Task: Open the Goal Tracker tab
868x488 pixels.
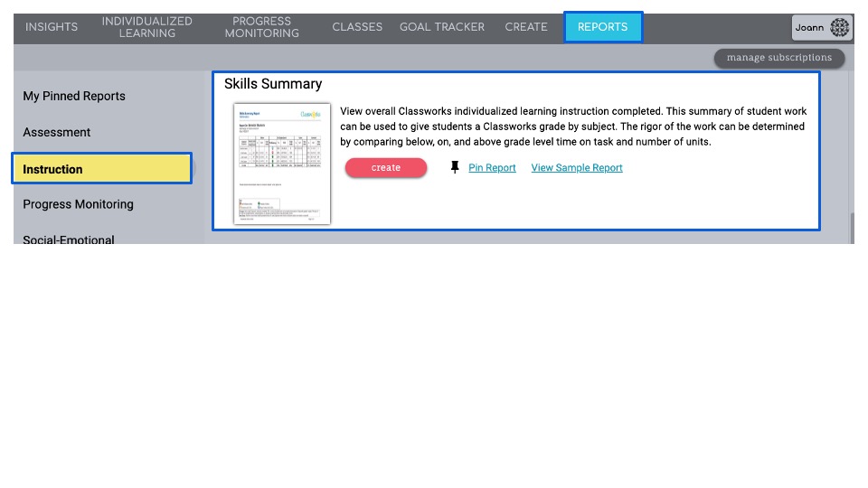Action: [x=442, y=27]
